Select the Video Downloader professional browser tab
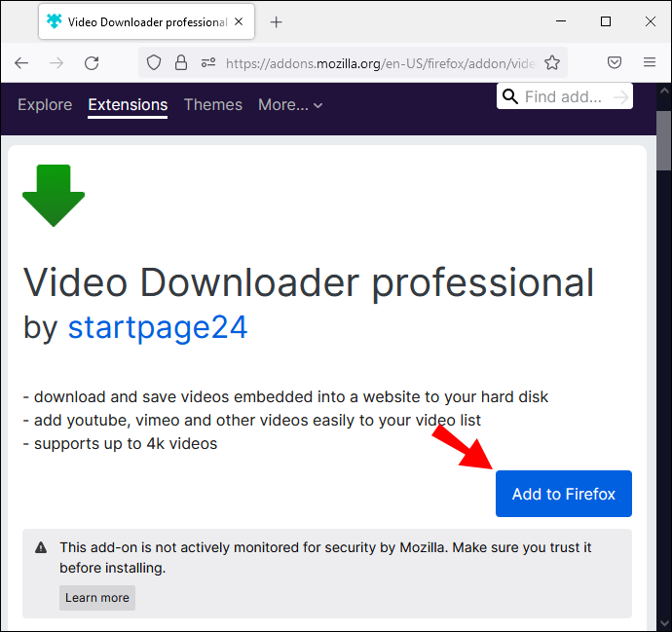This screenshot has width=672, height=632. pyautogui.click(x=146, y=21)
